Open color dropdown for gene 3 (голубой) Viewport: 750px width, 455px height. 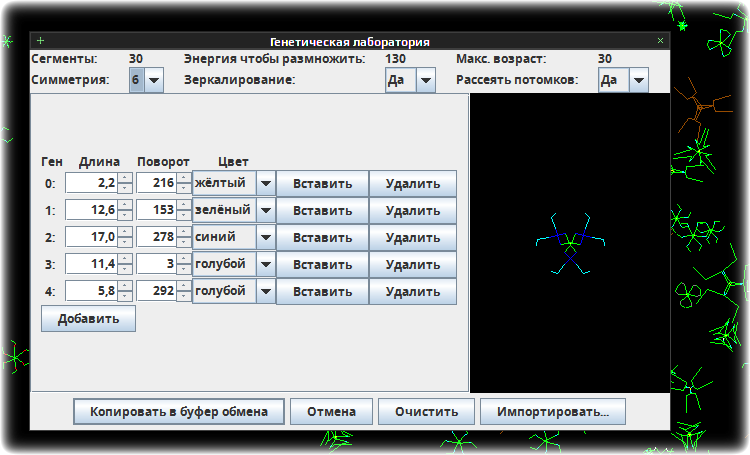[x=234, y=264]
